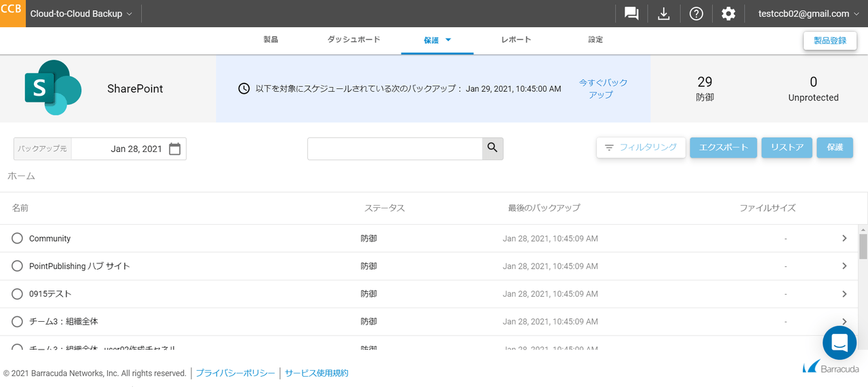This screenshot has width=868, height=387.
Task: Click into the search text field
Action: pos(395,149)
